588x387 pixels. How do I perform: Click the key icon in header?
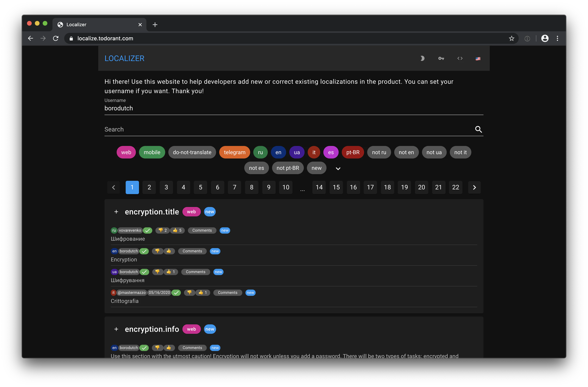coord(441,58)
